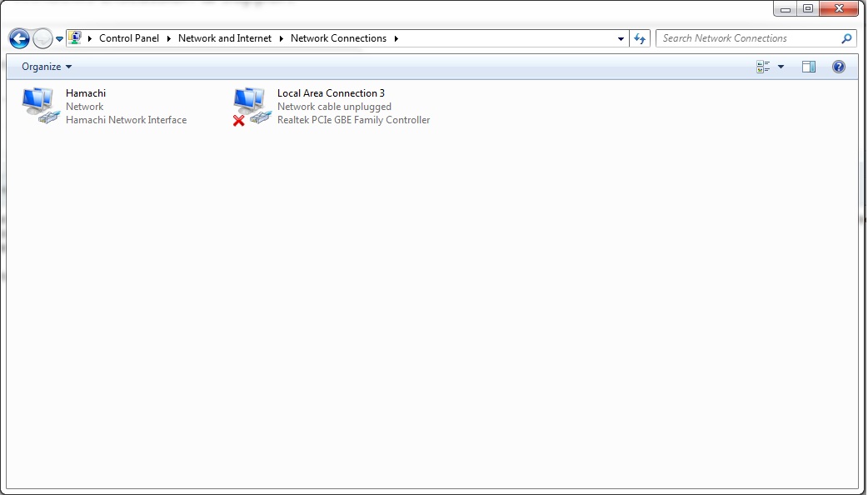Open the Organize dropdown menu
The height and width of the screenshot is (495, 868).
[46, 67]
